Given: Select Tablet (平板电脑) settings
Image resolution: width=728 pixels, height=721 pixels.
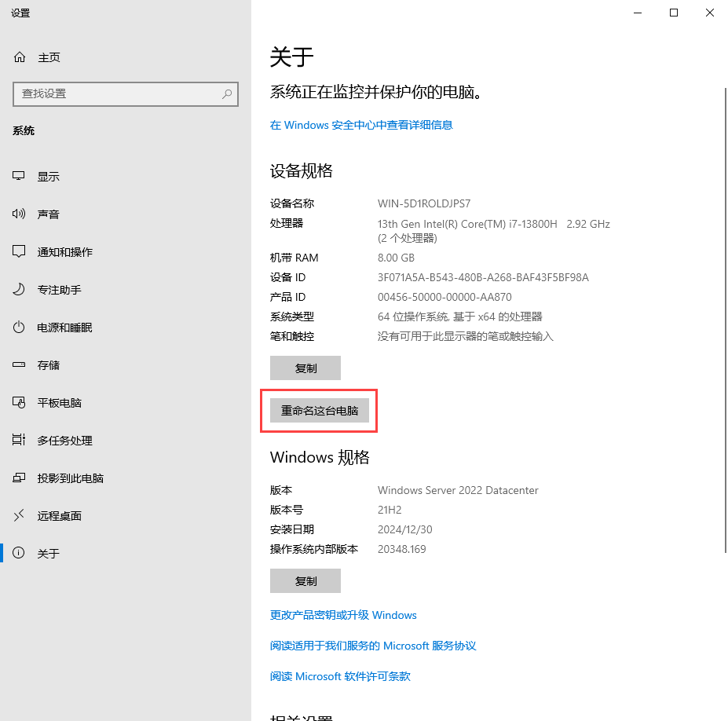Looking at the screenshot, I should click(x=59, y=403).
